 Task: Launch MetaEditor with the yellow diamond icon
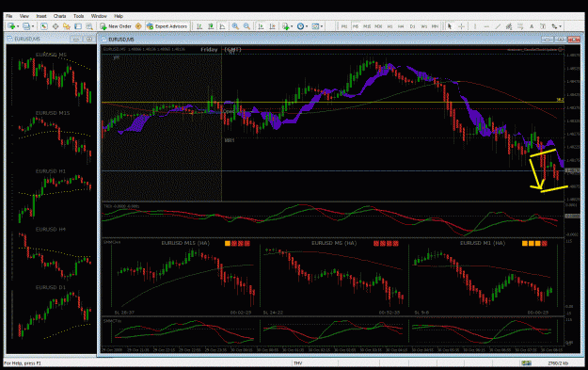click(138, 26)
